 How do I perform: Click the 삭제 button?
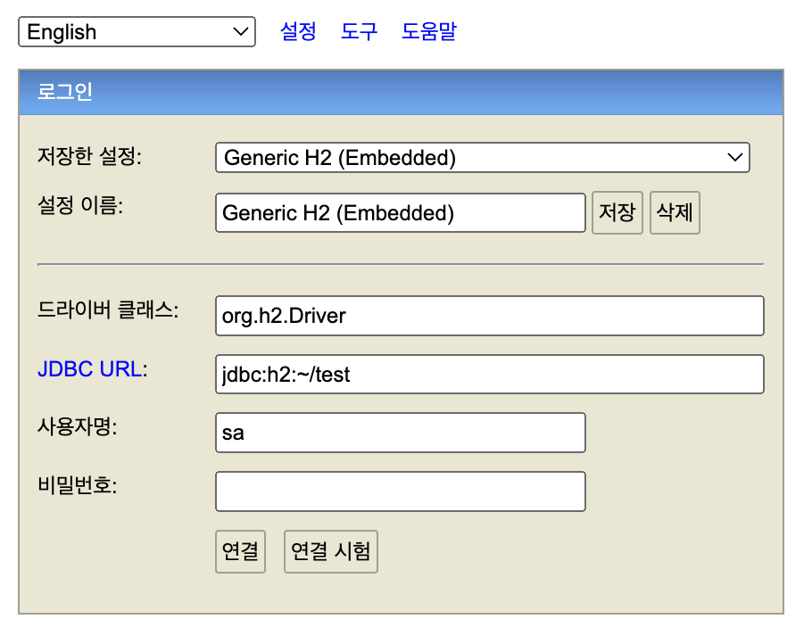pyautogui.click(x=675, y=213)
